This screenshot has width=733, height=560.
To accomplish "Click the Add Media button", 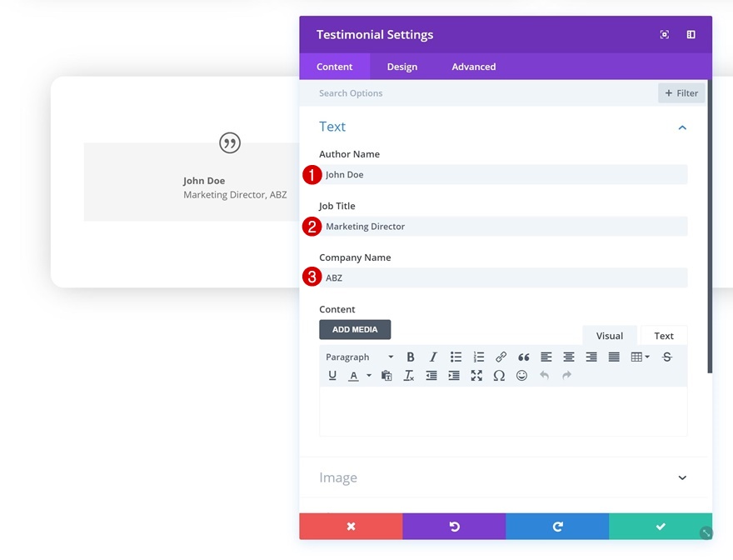I will pos(355,329).
